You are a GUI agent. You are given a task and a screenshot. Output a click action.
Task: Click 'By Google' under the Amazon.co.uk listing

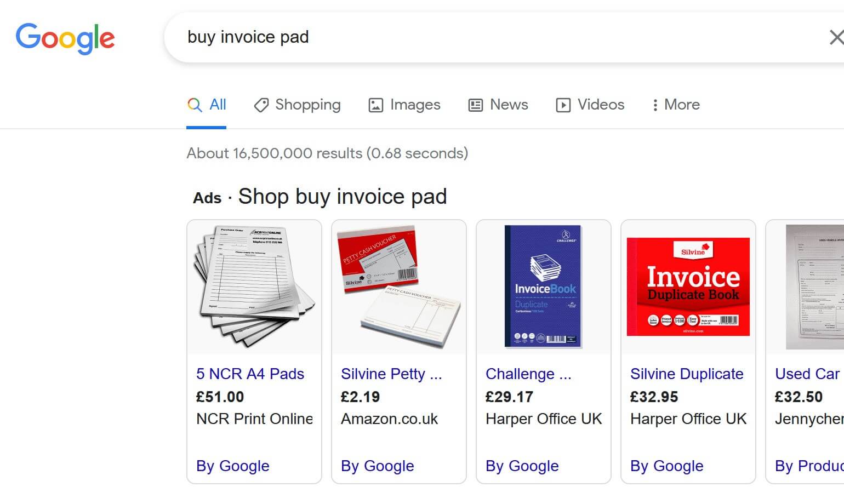377,466
